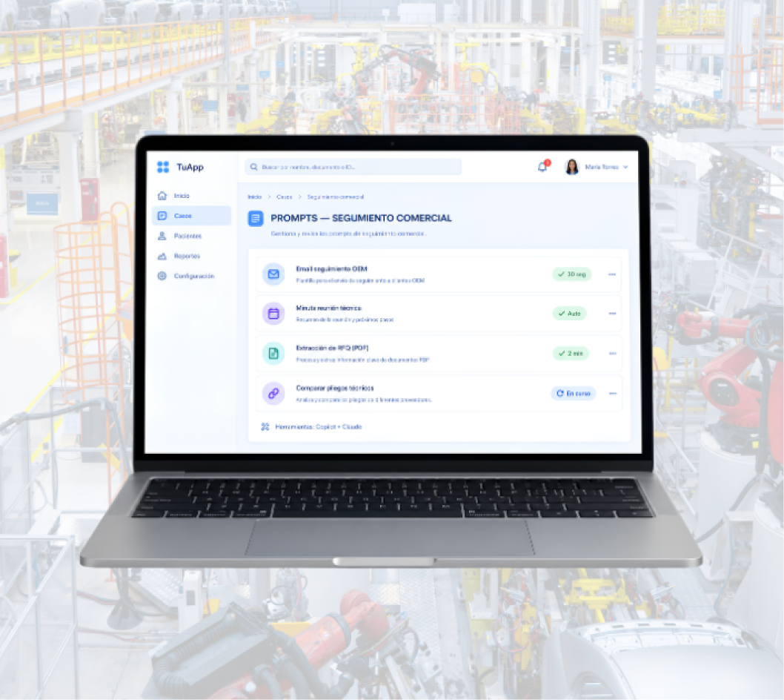Open more options for Comparar pliegos técnicos
784x700 pixels.
[x=613, y=394]
